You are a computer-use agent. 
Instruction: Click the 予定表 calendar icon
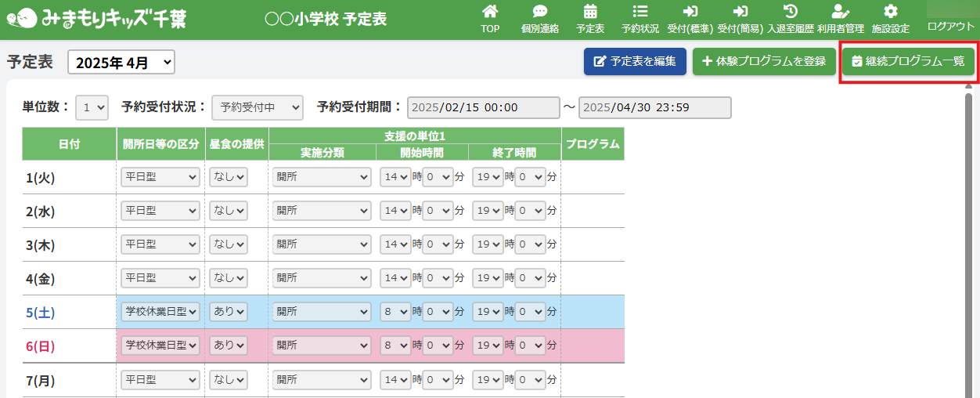tap(590, 13)
